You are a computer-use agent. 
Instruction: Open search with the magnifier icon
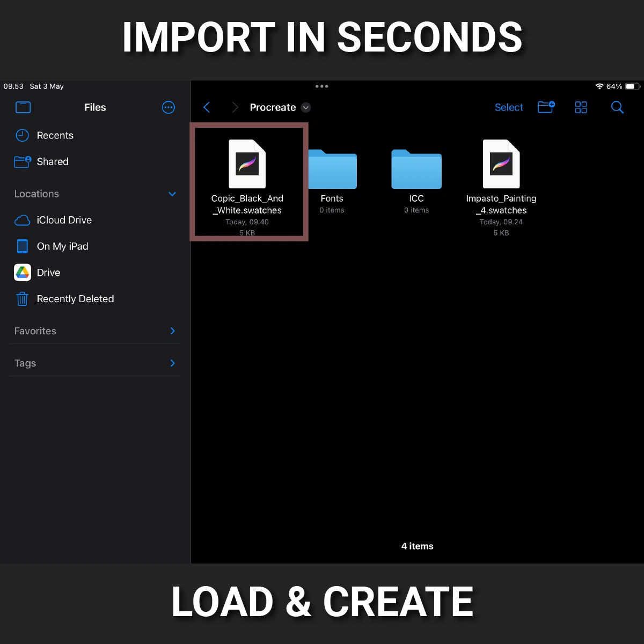pos(617,107)
